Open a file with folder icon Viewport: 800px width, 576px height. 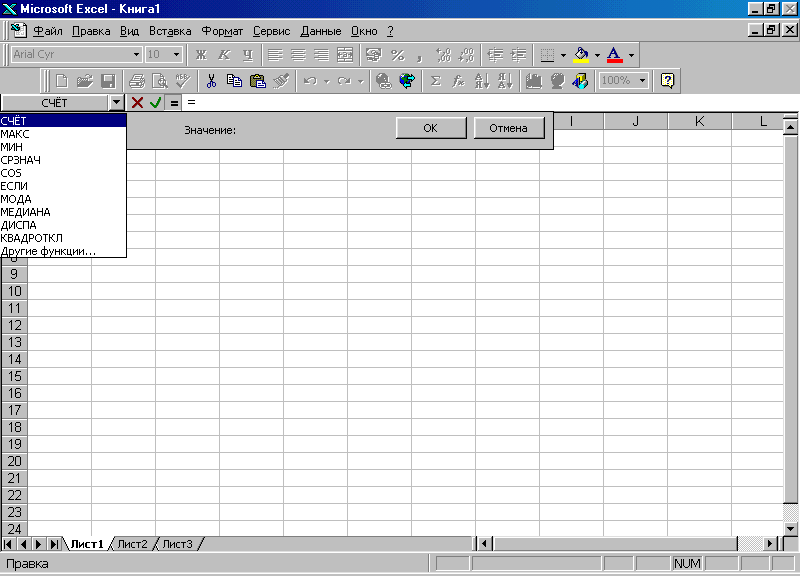pos(85,81)
